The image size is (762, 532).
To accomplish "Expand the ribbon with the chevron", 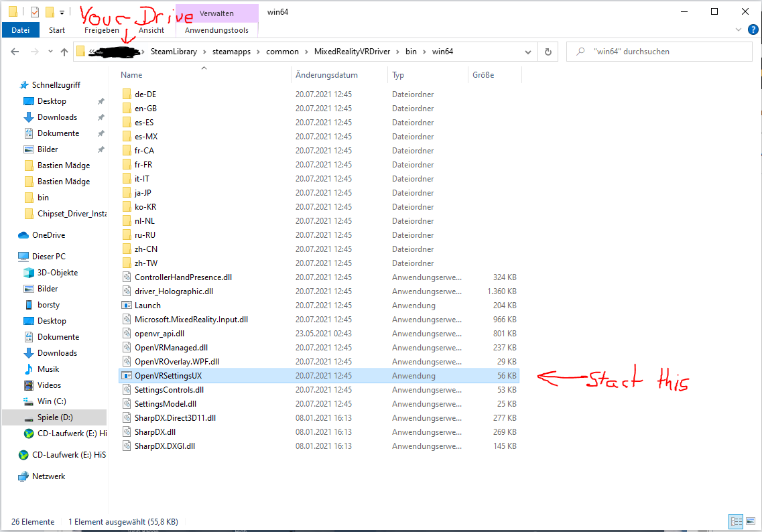I will [x=738, y=29].
